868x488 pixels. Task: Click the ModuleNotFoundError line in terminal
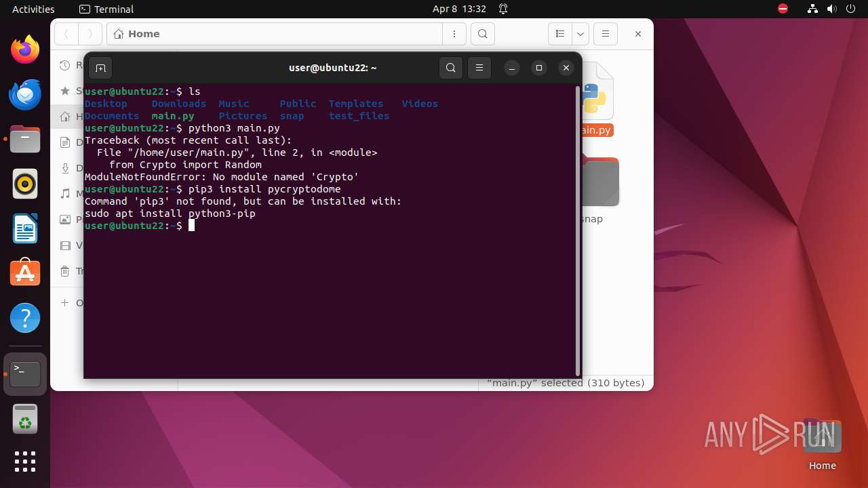(x=222, y=177)
